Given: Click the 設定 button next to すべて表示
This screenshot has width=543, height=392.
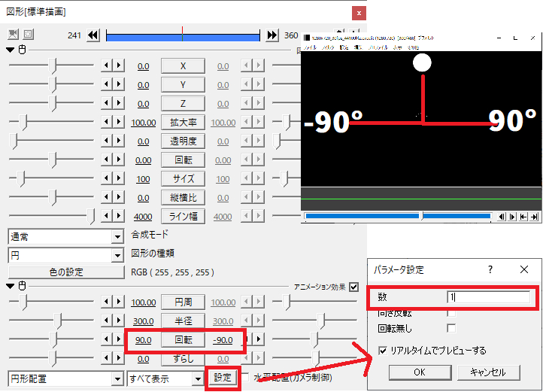Looking at the screenshot, I should point(223,378).
